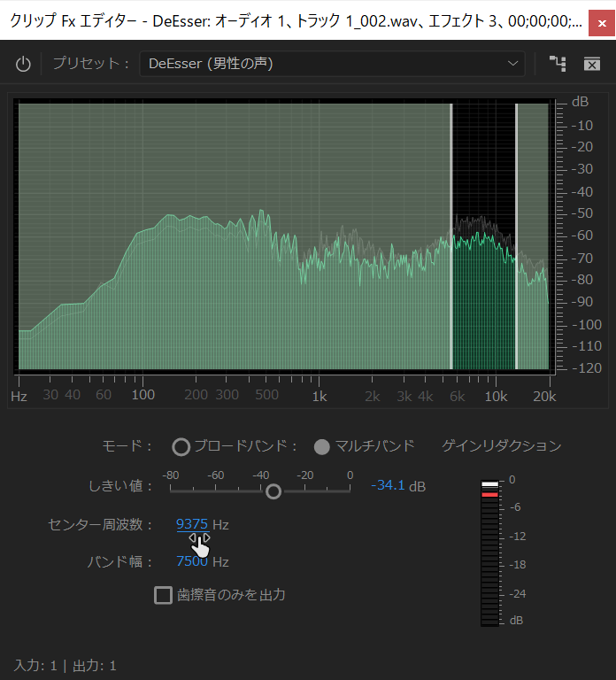Click the ゲインリダクション label
Screen dimensions: 616x680
(502, 446)
